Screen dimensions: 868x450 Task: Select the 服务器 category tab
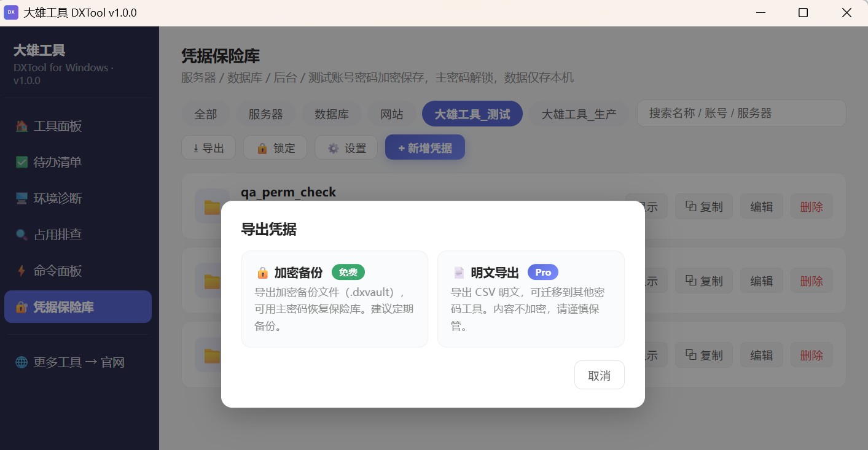(266, 114)
